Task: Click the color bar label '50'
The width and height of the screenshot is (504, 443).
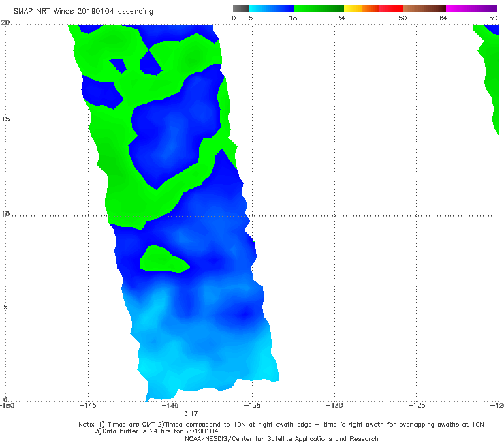Action: coord(403,18)
